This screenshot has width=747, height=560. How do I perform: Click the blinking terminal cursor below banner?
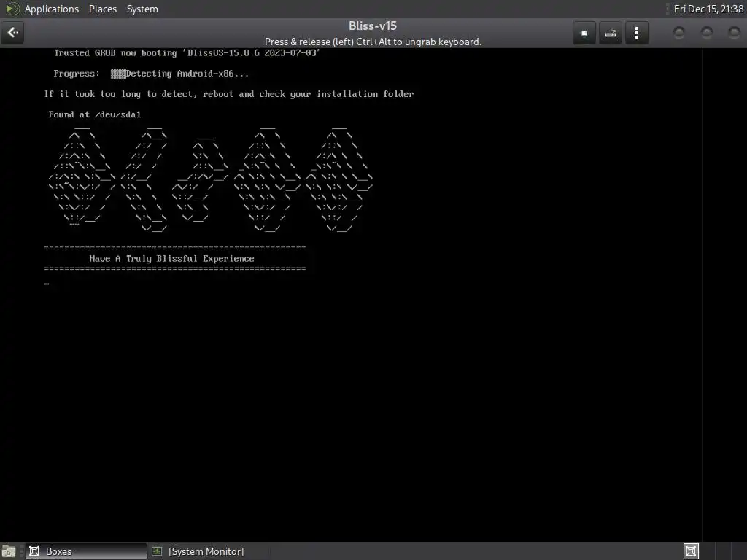(x=46, y=284)
